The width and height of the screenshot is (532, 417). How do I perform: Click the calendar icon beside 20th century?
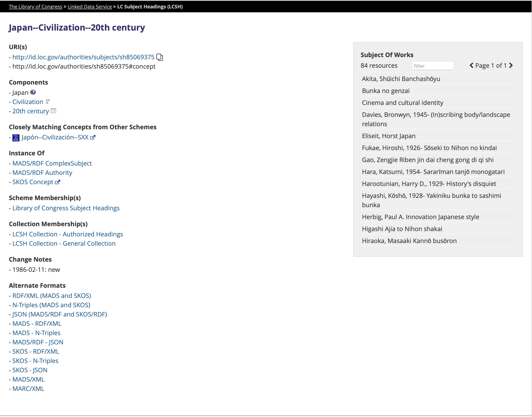(x=53, y=111)
